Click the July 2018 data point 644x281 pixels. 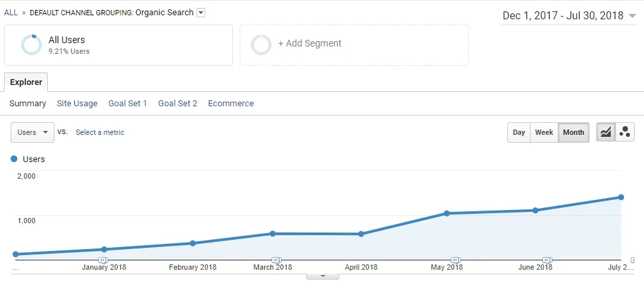click(x=621, y=197)
